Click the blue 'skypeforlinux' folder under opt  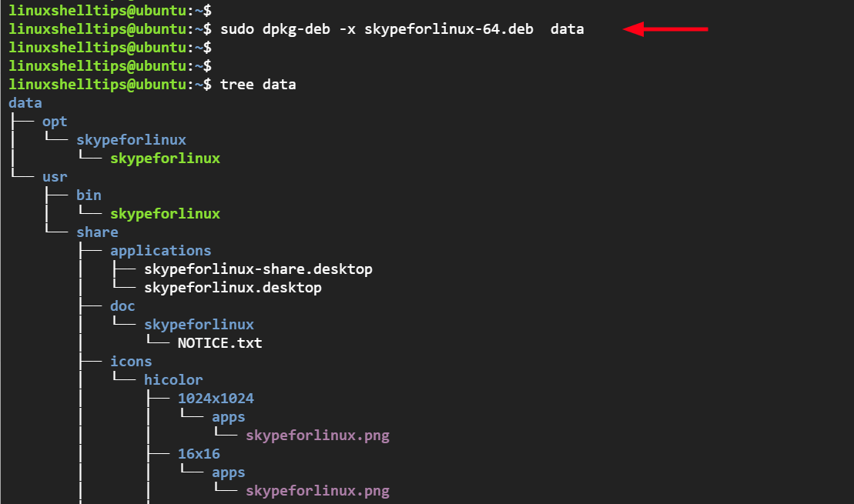(x=131, y=140)
